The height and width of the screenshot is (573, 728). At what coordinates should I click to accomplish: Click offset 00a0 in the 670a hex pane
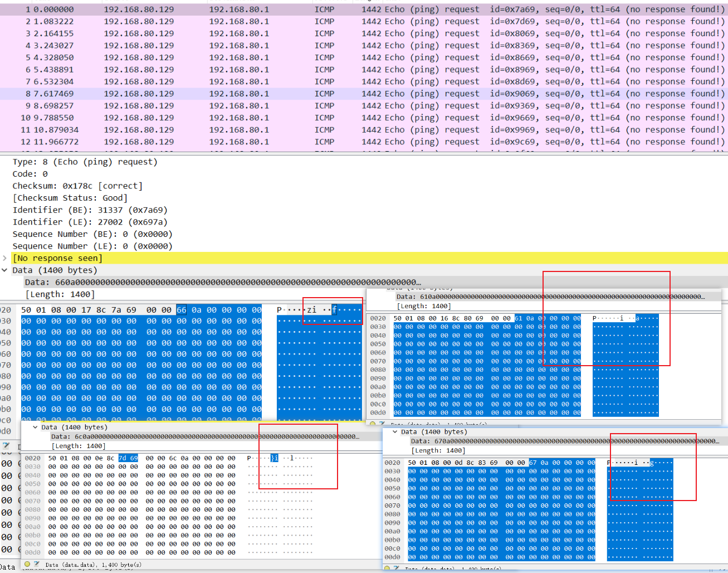(x=392, y=531)
